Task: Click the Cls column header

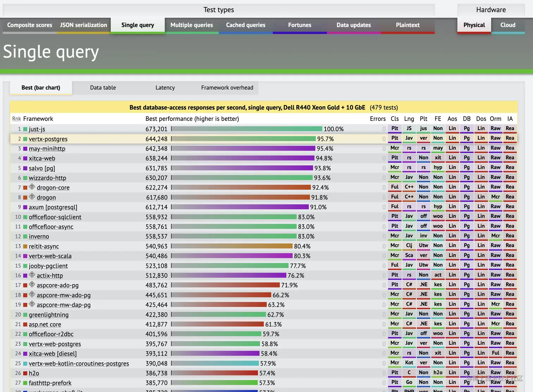Action: click(395, 119)
